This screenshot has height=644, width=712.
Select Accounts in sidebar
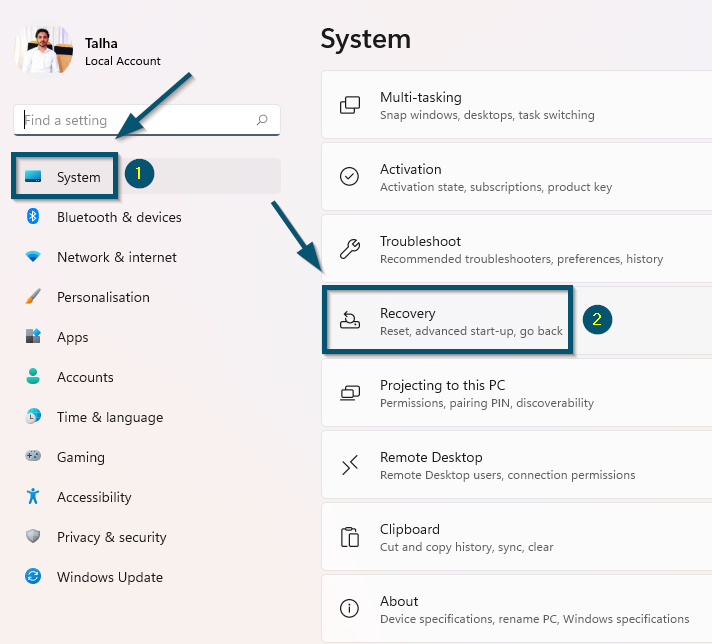(147, 377)
